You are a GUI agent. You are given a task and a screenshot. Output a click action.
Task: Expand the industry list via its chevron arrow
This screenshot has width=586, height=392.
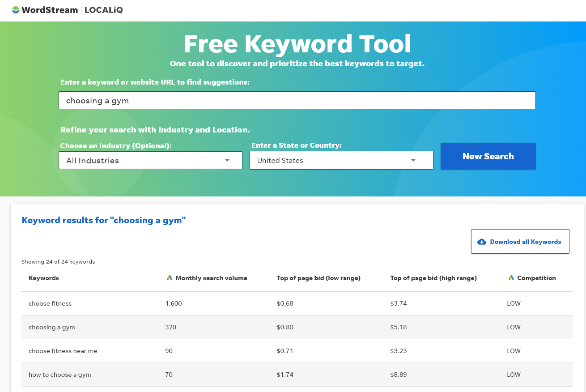[x=227, y=160]
